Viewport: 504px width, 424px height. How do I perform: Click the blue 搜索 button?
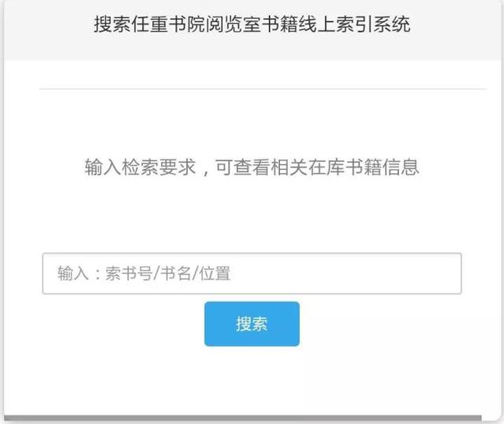(x=252, y=324)
